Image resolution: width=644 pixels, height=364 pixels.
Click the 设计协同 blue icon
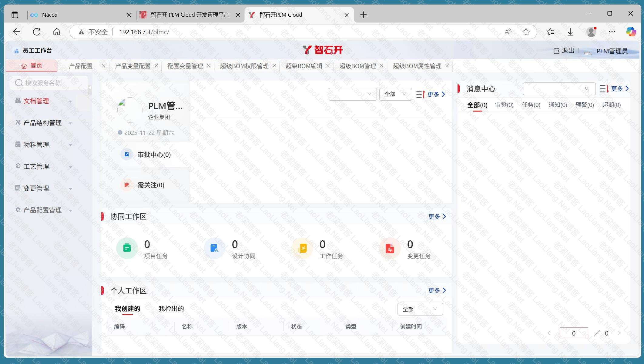[x=214, y=248]
